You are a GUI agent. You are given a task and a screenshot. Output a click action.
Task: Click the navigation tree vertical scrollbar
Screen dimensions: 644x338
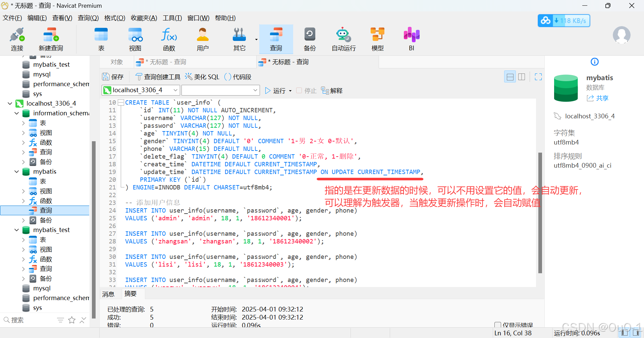pyautogui.click(x=94, y=229)
